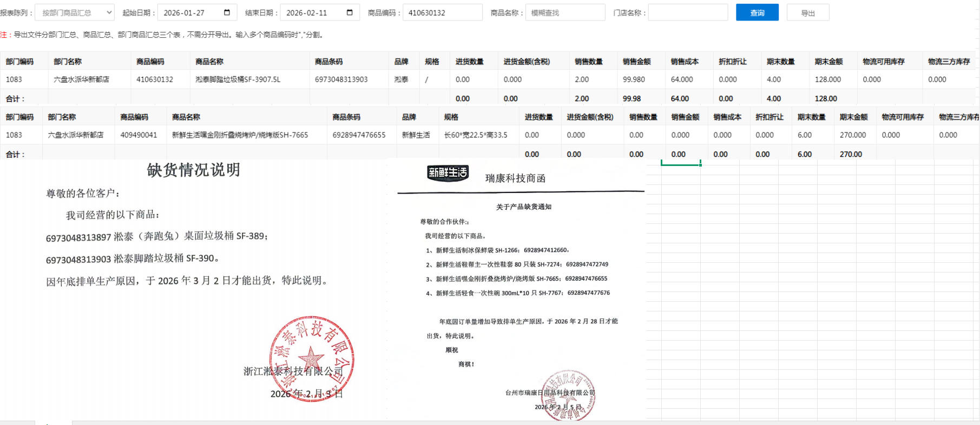Select the 物流可用库存 header in first table

[x=883, y=62]
